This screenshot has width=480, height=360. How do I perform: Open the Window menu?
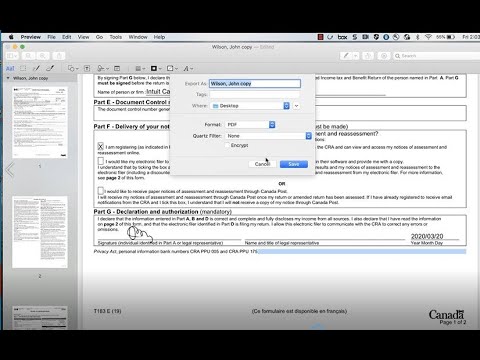(x=138, y=37)
